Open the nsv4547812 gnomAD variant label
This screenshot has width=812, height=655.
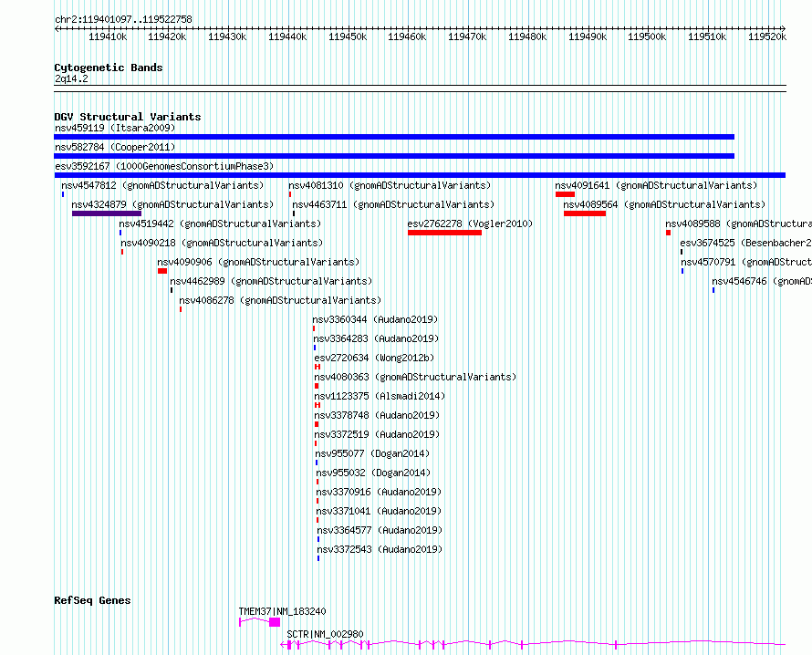(162, 185)
